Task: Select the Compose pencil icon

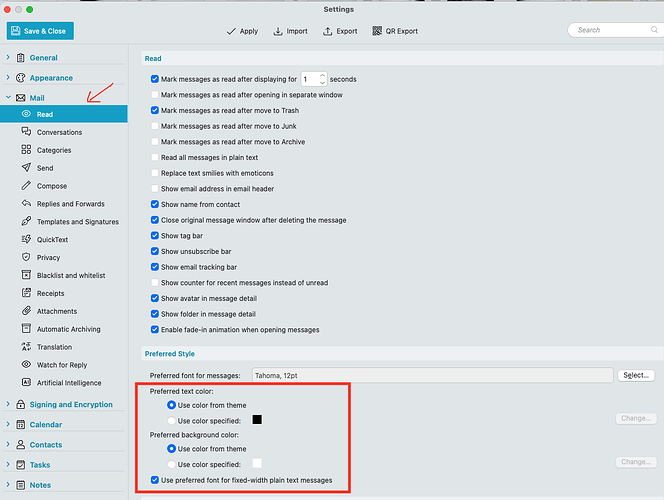Action: (x=26, y=186)
